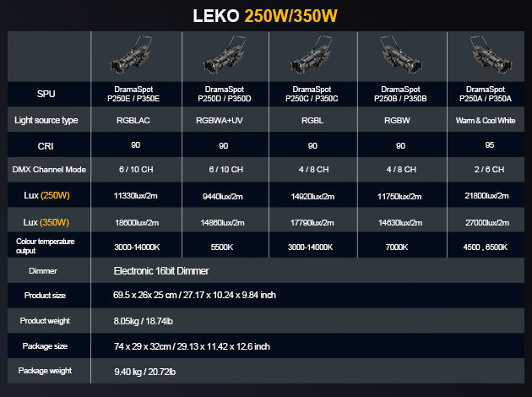Select the 2 / 6 CH DMX channel cell
532x397 pixels.
486,170
